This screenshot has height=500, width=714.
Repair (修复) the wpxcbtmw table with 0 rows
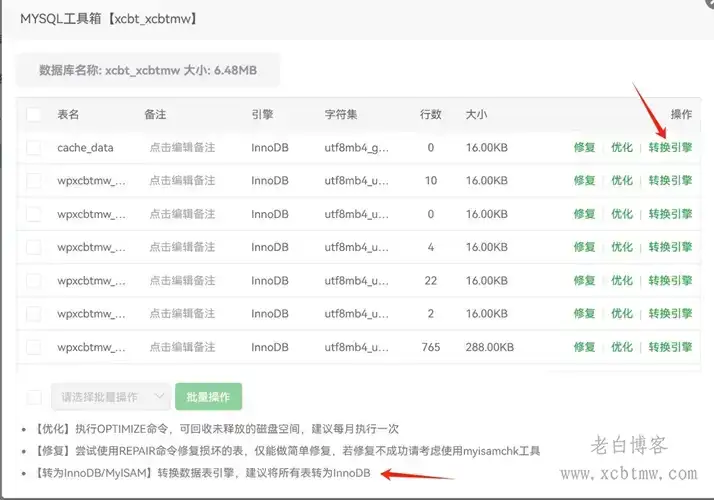pos(585,214)
